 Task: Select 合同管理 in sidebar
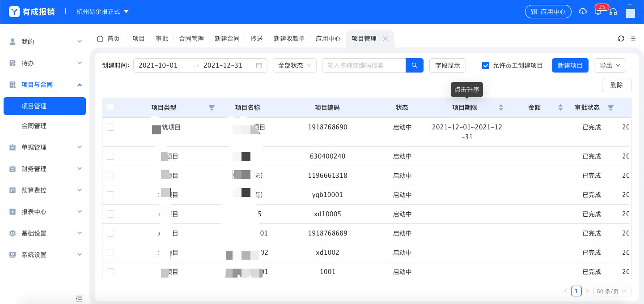point(45,126)
